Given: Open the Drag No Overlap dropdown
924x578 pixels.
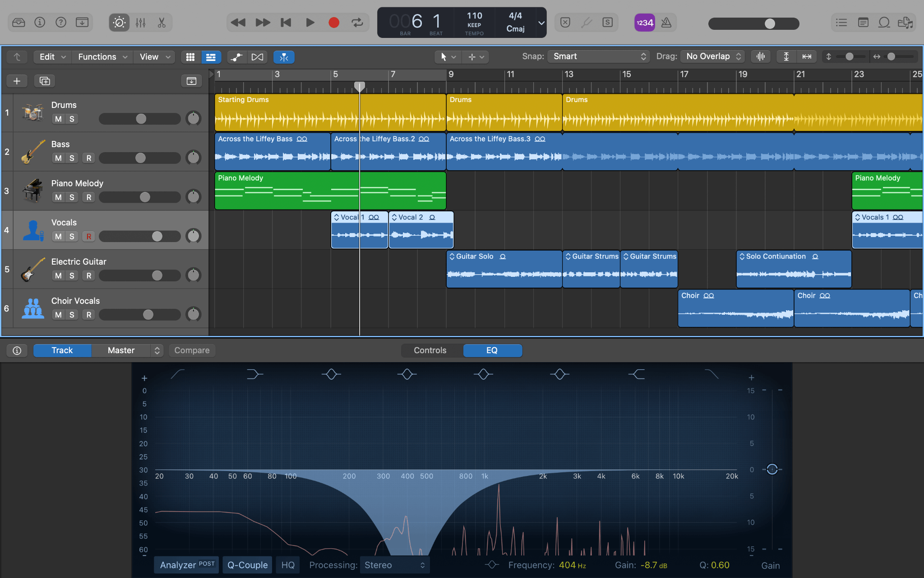Looking at the screenshot, I should point(711,56).
